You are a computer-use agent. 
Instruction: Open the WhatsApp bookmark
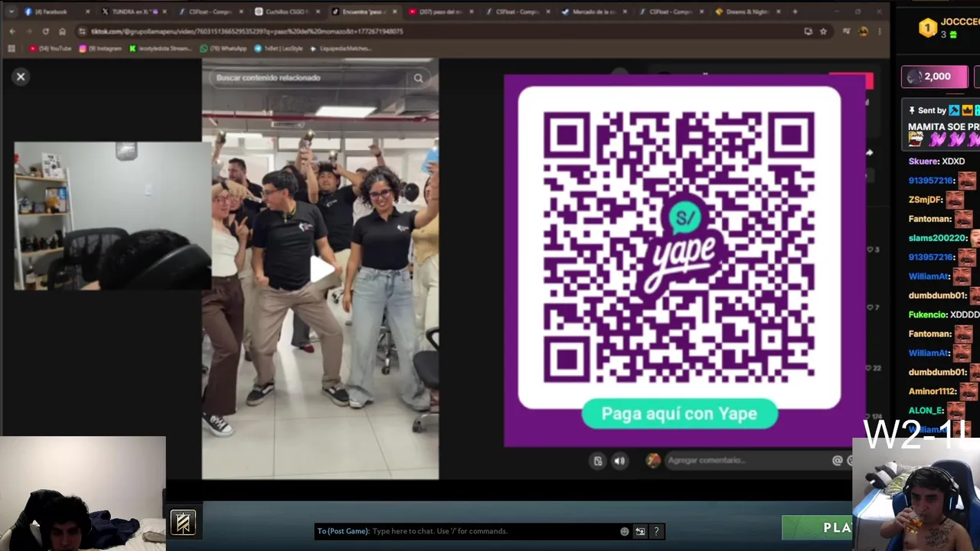224,48
